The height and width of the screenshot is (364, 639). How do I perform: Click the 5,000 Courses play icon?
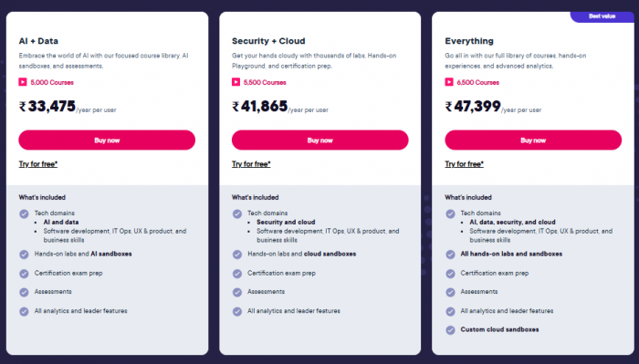[x=23, y=82]
